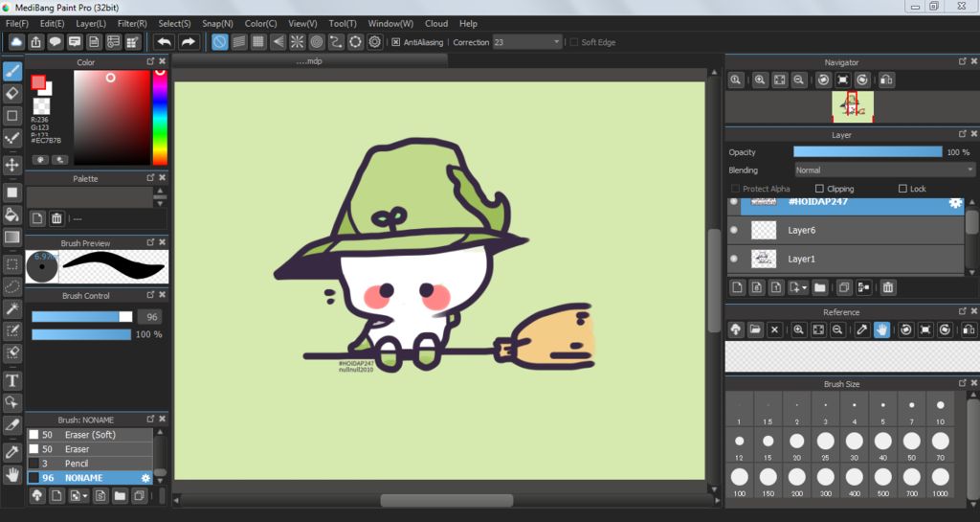Click the brush opacity slider showing 100 %
Screen dimensions: 980x522
click(x=82, y=334)
